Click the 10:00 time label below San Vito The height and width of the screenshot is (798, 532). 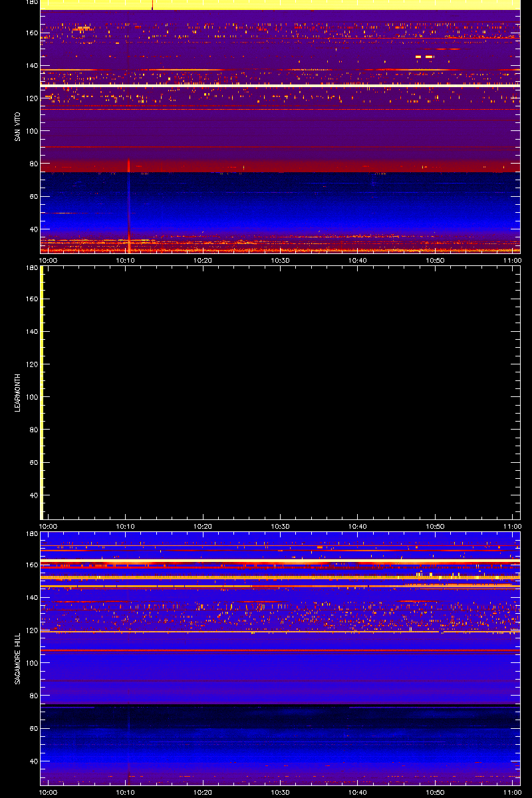tap(49, 261)
